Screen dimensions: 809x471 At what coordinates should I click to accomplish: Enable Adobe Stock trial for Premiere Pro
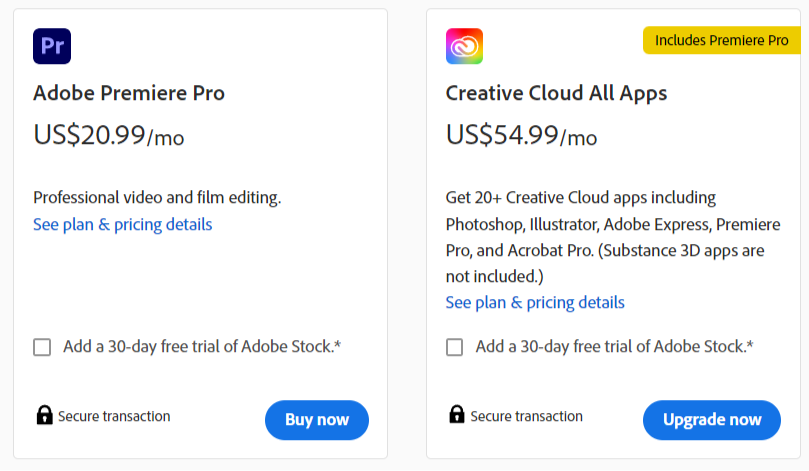42,347
